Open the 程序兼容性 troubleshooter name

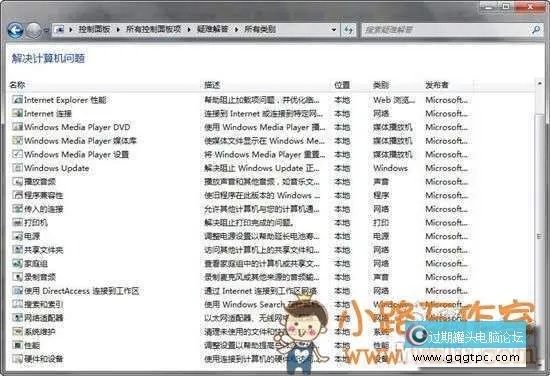coord(43,195)
